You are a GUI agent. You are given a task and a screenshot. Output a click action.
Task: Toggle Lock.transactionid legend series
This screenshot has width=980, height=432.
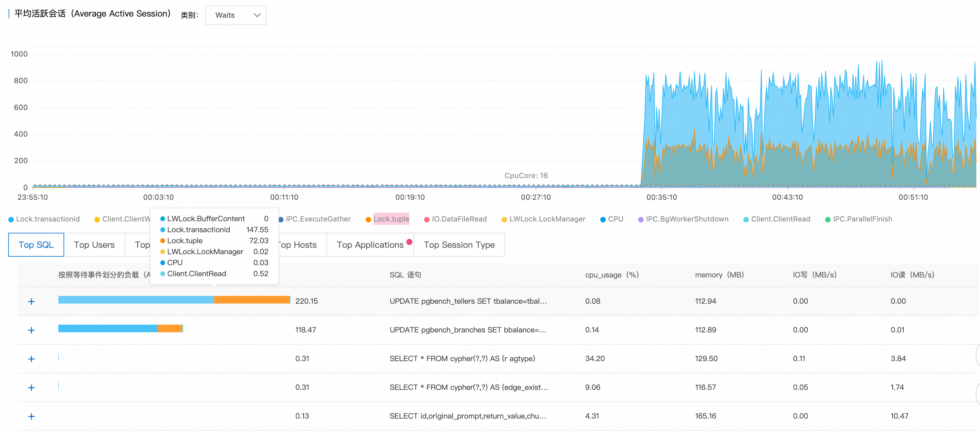click(x=48, y=219)
